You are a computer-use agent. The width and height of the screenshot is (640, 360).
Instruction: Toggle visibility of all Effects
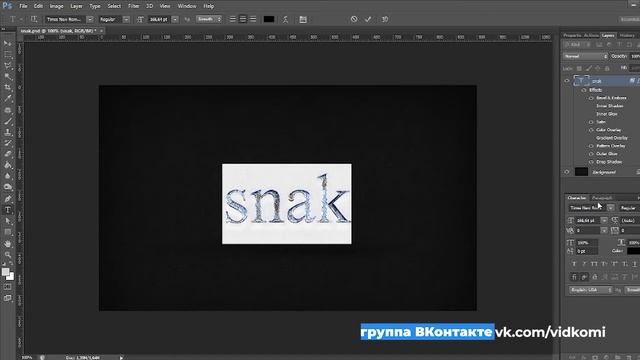coord(584,90)
